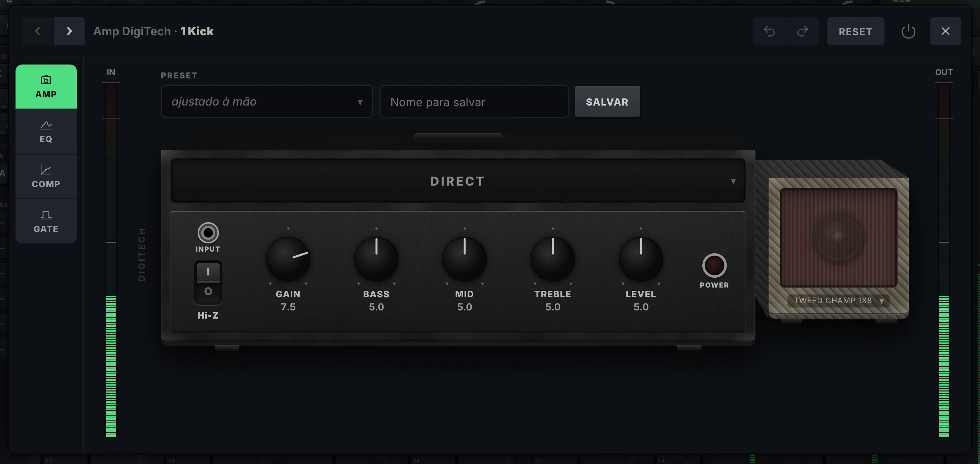Click the TREBLE knob
The width and height of the screenshot is (980, 464).
click(553, 259)
